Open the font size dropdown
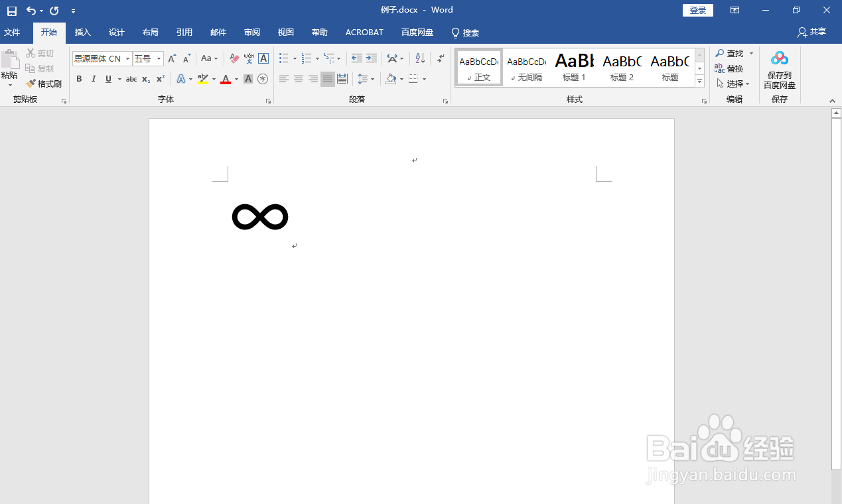The height and width of the screenshot is (504, 842). coord(159,58)
